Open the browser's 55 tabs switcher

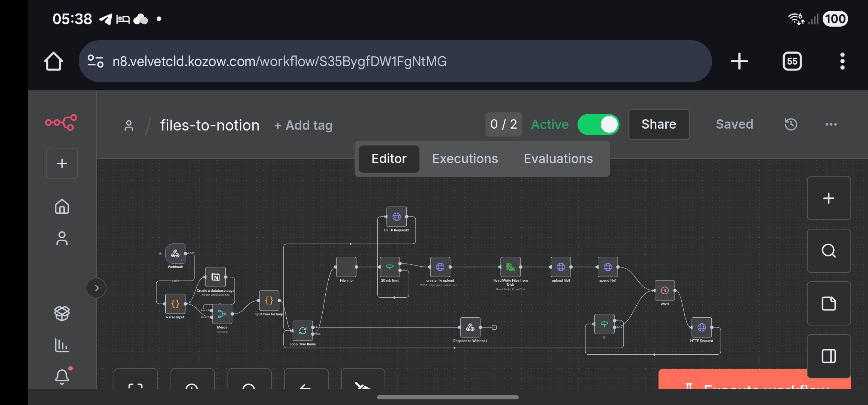pyautogui.click(x=792, y=61)
